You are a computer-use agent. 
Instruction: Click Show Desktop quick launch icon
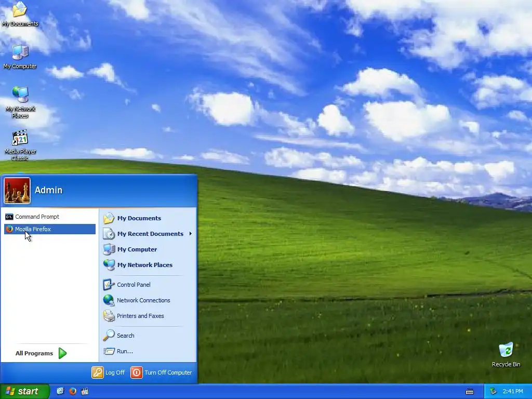[x=60, y=391]
